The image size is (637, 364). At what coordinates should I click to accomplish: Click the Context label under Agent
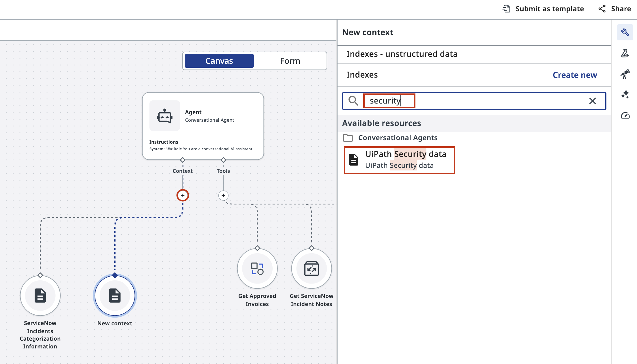[x=183, y=171]
